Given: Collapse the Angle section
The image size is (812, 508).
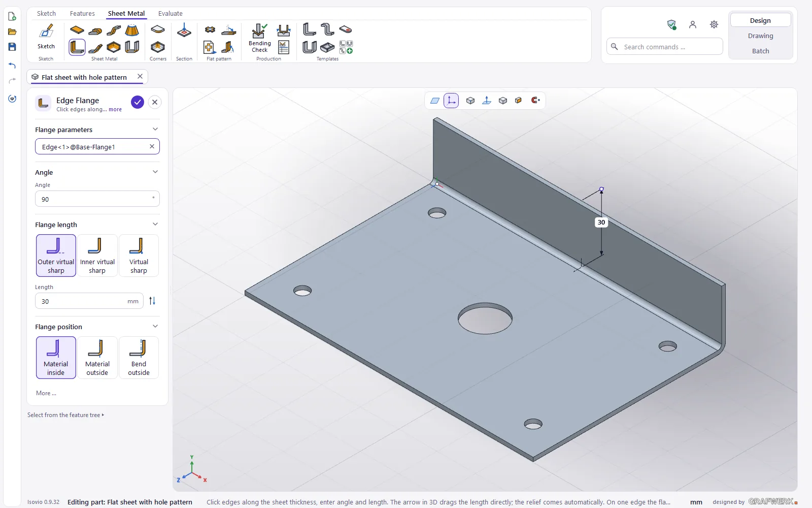Looking at the screenshot, I should click(x=155, y=172).
